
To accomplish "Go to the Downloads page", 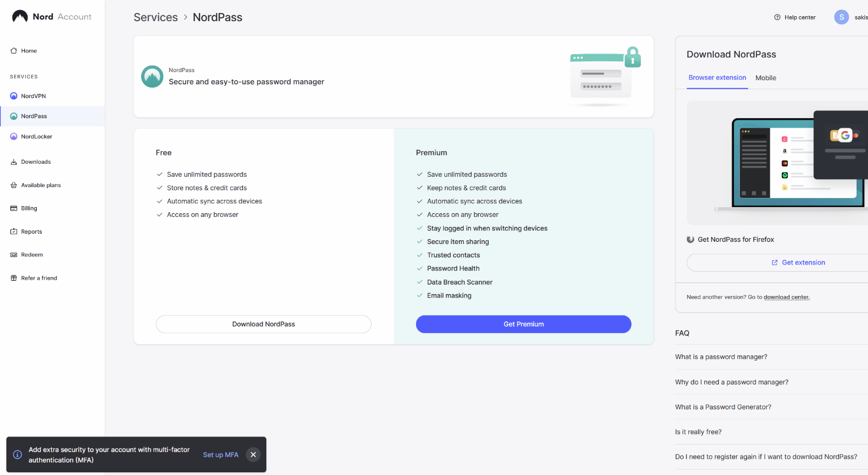I will pyautogui.click(x=53, y=162).
